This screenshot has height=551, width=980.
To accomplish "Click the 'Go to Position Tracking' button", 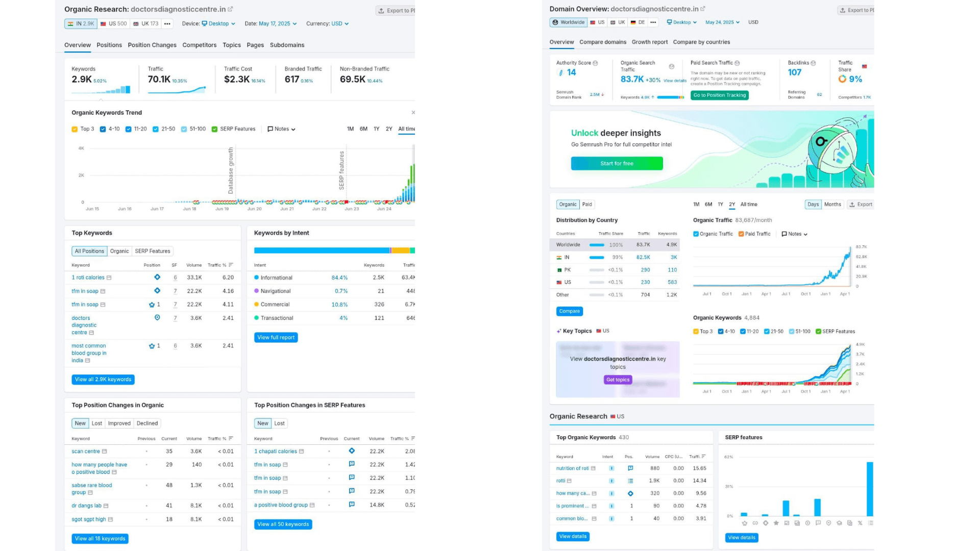I will (x=719, y=95).
